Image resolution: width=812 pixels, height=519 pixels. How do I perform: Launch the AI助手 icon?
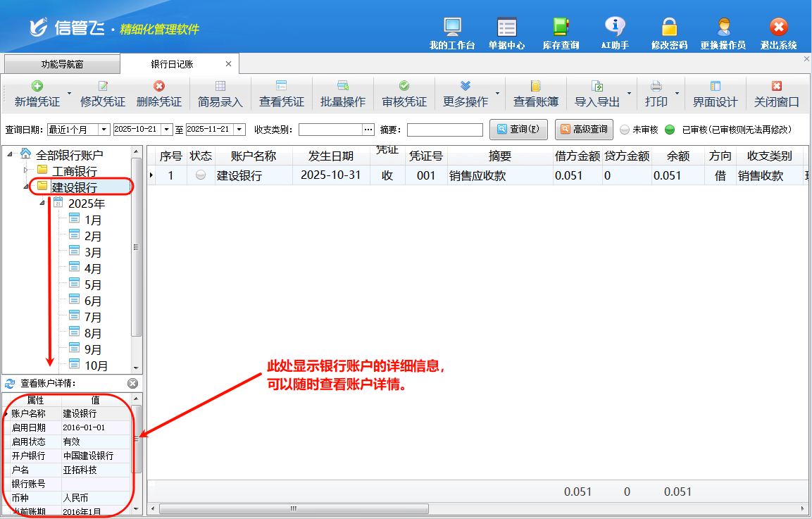[615, 33]
